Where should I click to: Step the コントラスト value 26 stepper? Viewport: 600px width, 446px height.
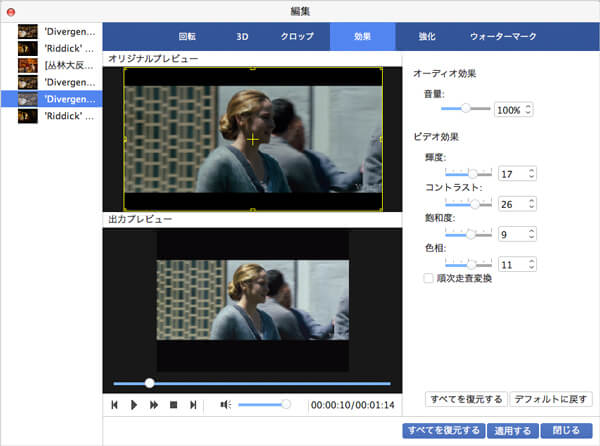[532, 204]
